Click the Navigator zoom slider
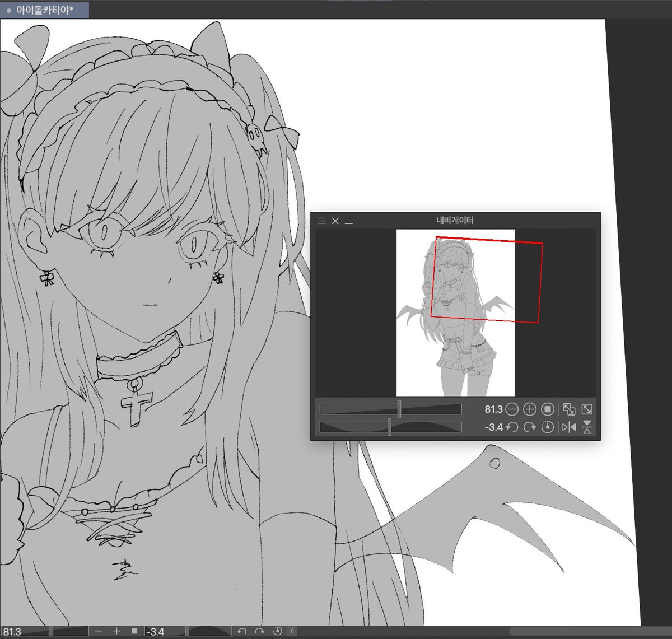672x639 pixels. pyautogui.click(x=390, y=409)
